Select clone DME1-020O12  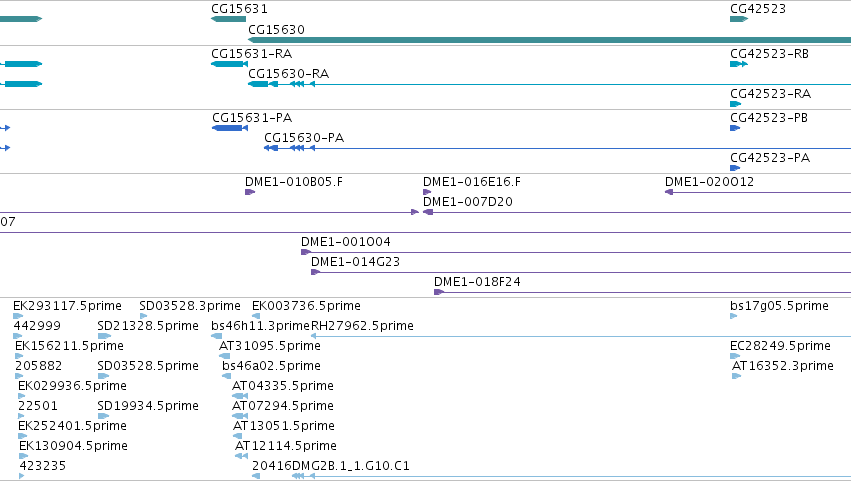(709, 182)
